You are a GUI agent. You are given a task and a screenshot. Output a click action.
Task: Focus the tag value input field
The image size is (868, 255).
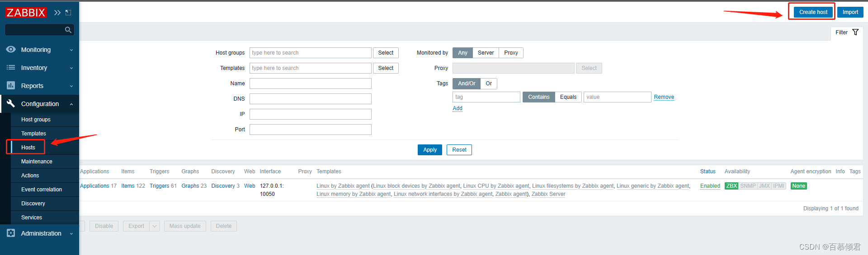click(x=617, y=97)
